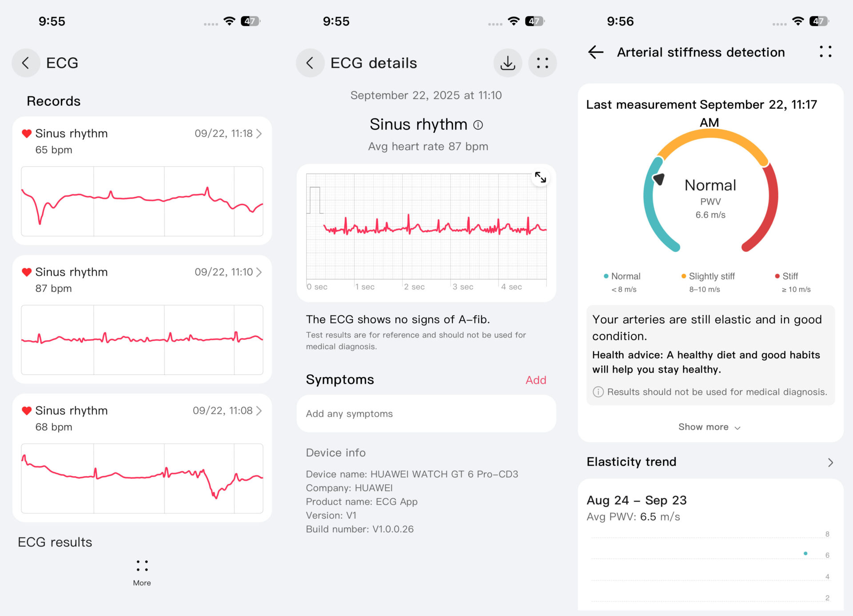
Task: Tap the data point on the Elasticity trend chart
Action: point(805,553)
